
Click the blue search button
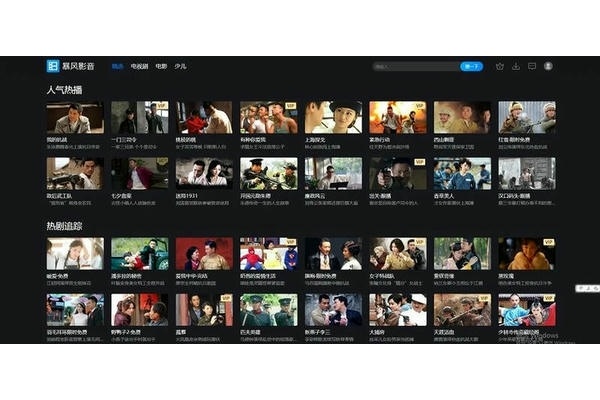coord(471,66)
